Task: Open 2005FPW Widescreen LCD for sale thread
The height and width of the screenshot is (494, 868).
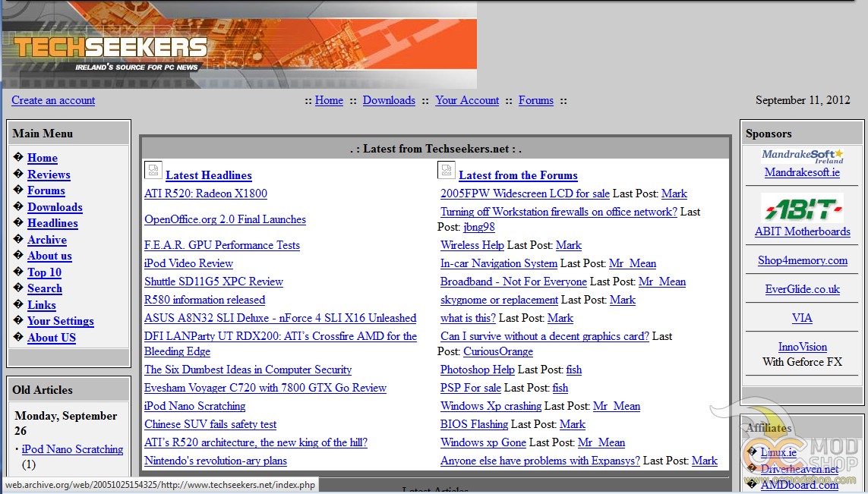Action: pos(525,194)
